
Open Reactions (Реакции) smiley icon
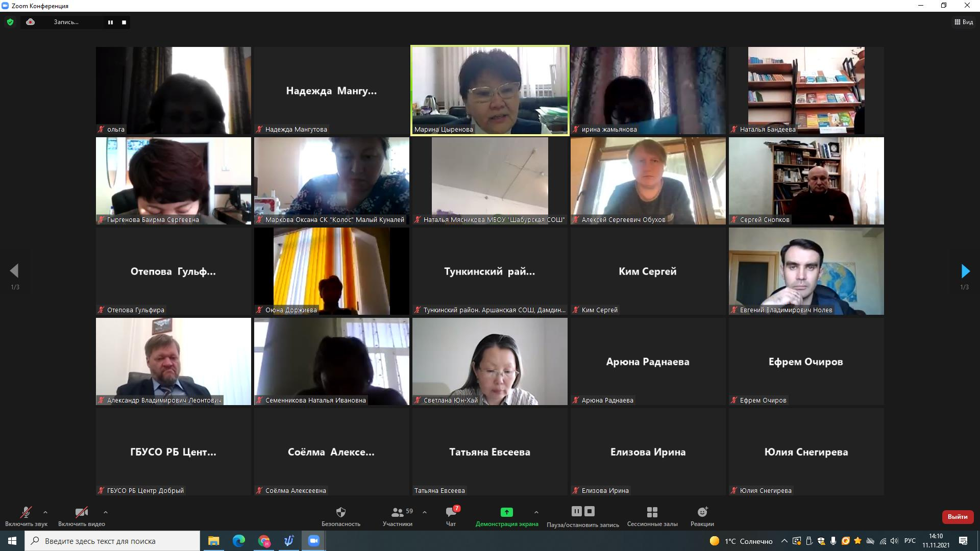click(x=702, y=512)
